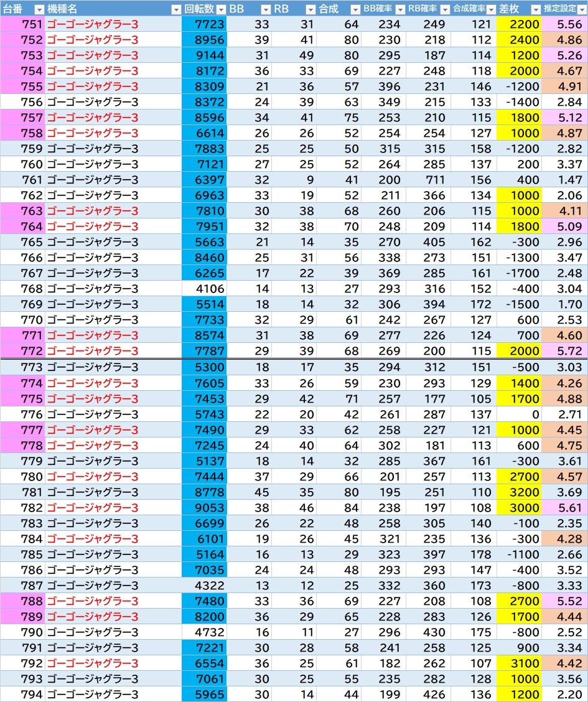Select BB probability cell 396
This screenshot has width=588, height=702.
383,87
